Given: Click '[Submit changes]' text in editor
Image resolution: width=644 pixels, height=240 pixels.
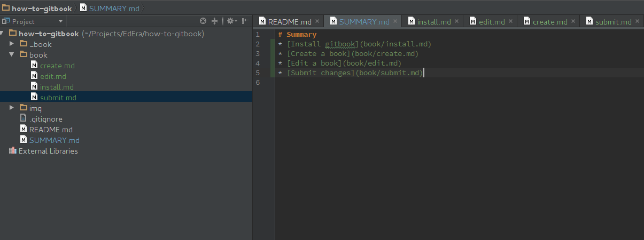Looking at the screenshot, I should pyautogui.click(x=321, y=73).
